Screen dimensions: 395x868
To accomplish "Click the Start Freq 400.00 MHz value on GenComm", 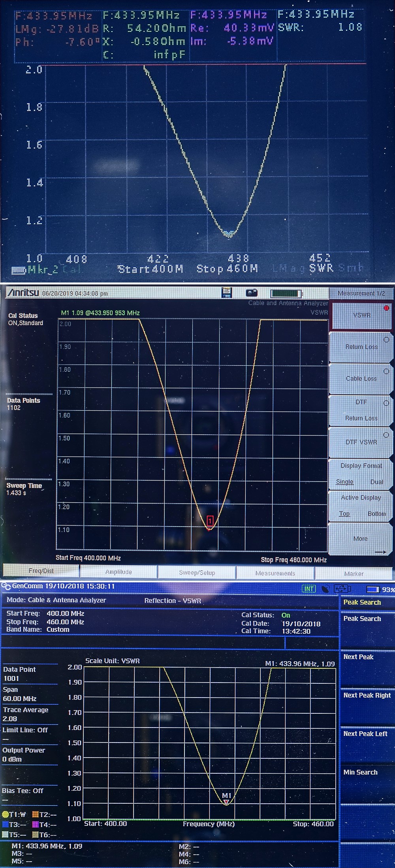I will pos(65,614).
